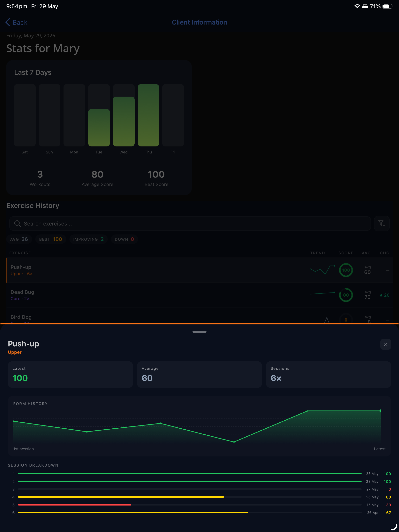The height and width of the screenshot is (532, 399).
Task: Tap the 80 Average Score stat
Action: click(x=97, y=178)
